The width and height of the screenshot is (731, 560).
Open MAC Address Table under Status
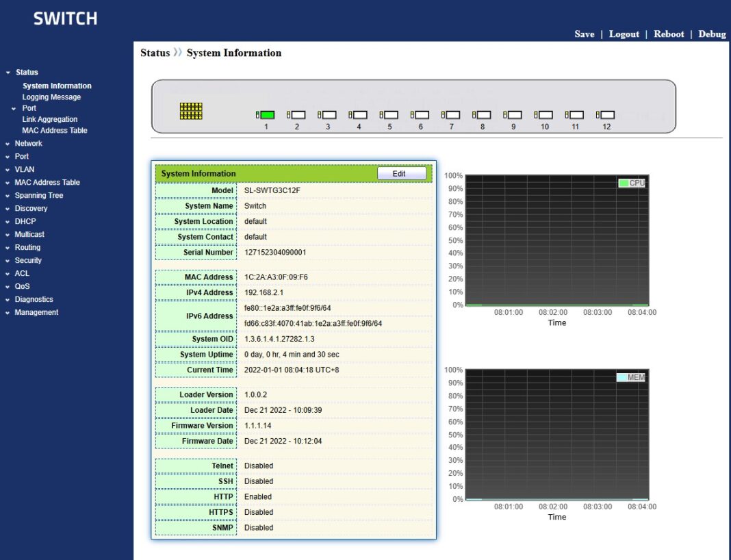coord(55,130)
